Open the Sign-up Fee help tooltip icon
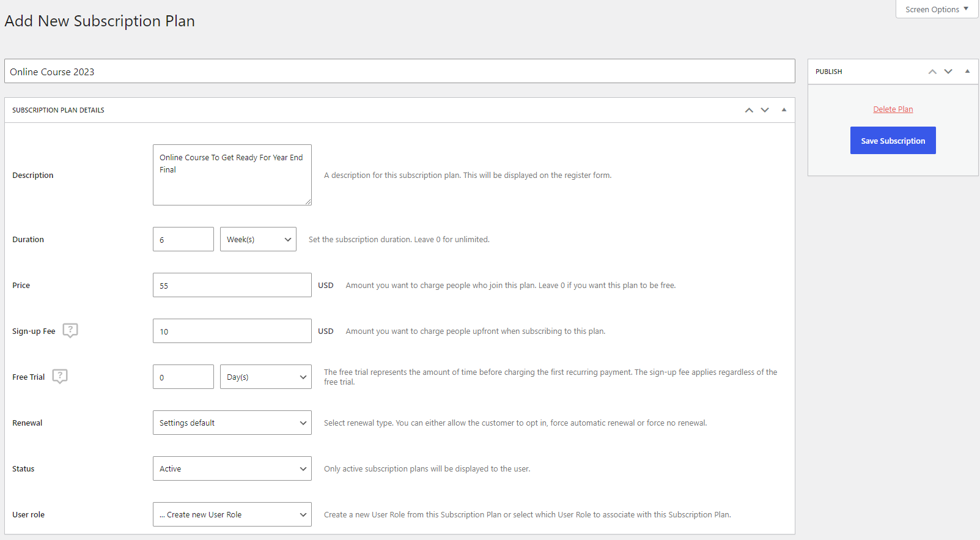Image resolution: width=980 pixels, height=540 pixels. (x=70, y=330)
